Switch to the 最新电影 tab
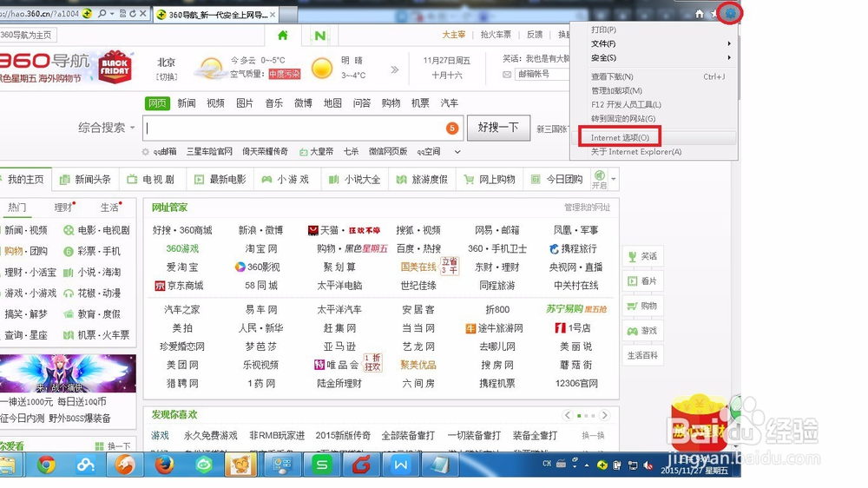 pyautogui.click(x=220, y=180)
